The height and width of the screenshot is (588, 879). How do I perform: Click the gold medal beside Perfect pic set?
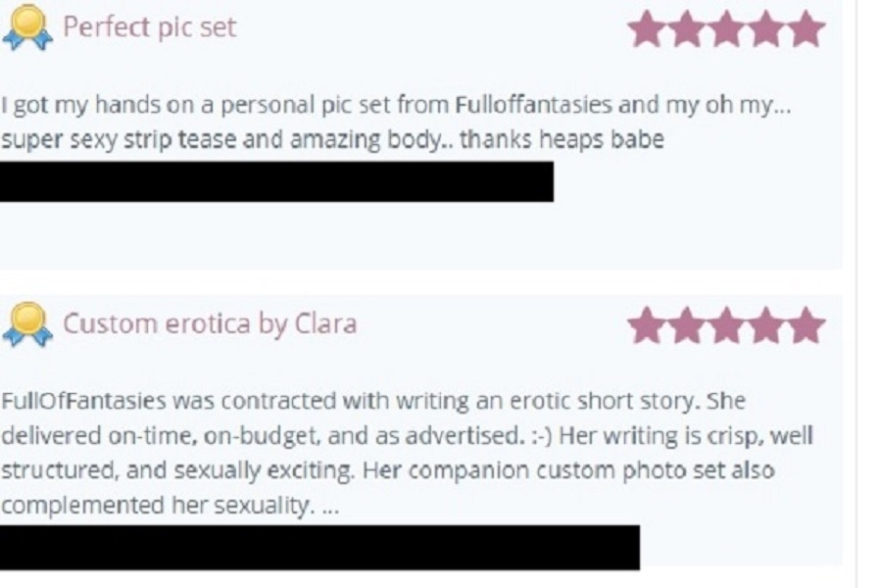coord(27,27)
